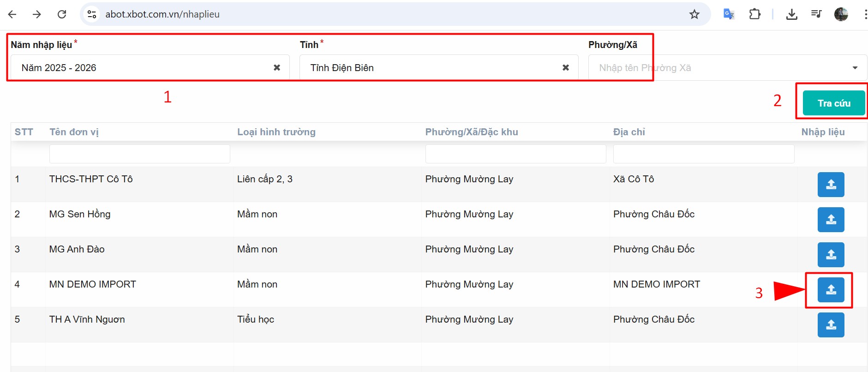Clear the Tỉnh Điện Biên selection
Viewport: 868px width, 372px height.
point(566,68)
